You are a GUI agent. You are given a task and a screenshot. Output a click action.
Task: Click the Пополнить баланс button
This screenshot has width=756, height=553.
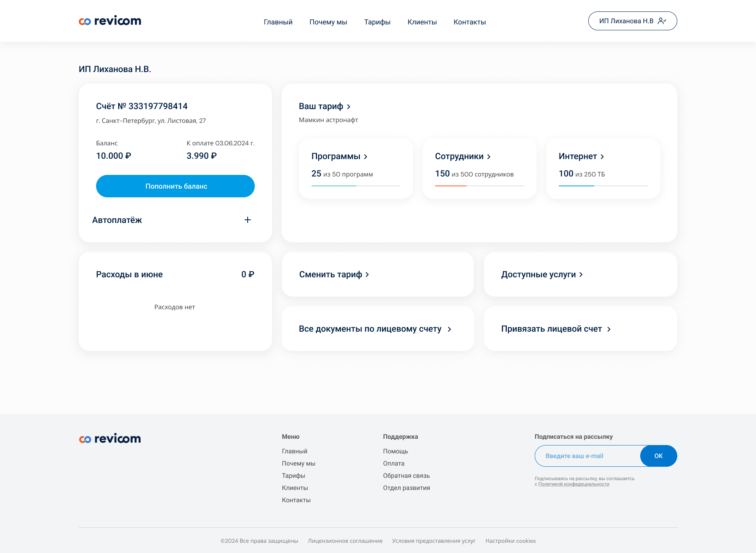click(x=175, y=186)
